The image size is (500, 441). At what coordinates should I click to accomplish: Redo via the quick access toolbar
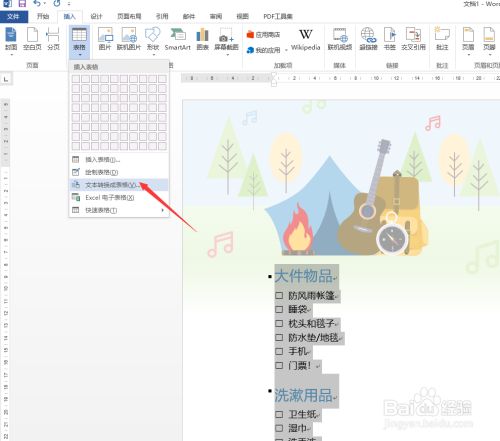pos(57,3)
